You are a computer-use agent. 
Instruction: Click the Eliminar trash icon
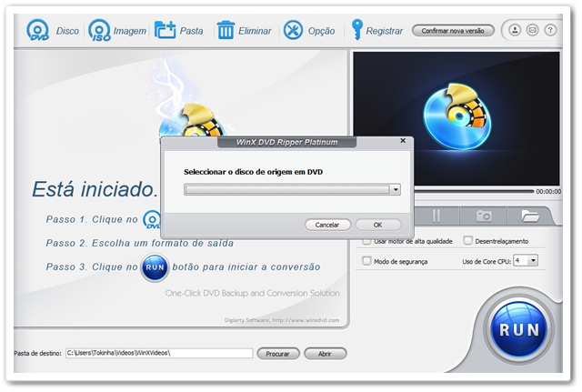point(226,30)
